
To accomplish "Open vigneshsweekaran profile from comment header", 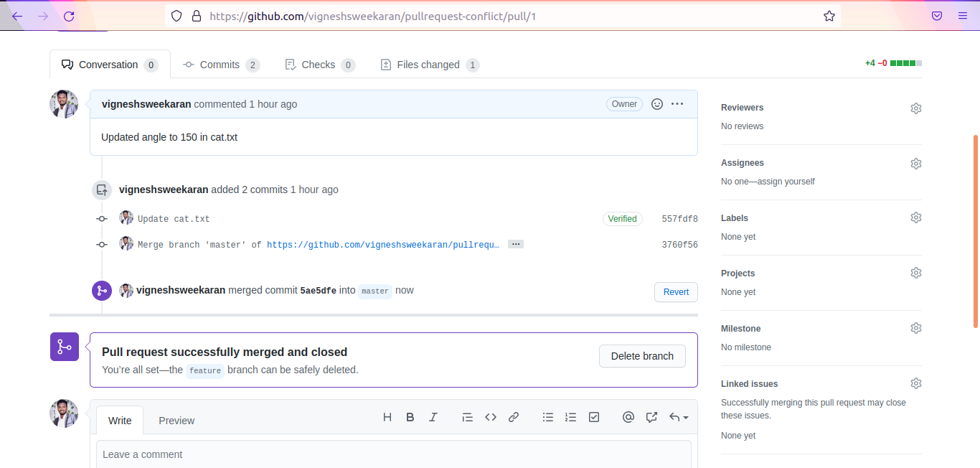I will [146, 104].
